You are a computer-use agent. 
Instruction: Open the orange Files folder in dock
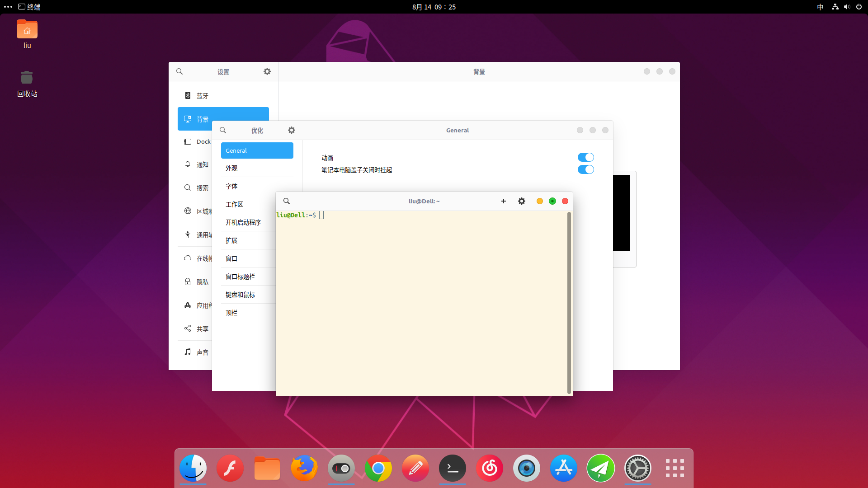[x=267, y=468]
